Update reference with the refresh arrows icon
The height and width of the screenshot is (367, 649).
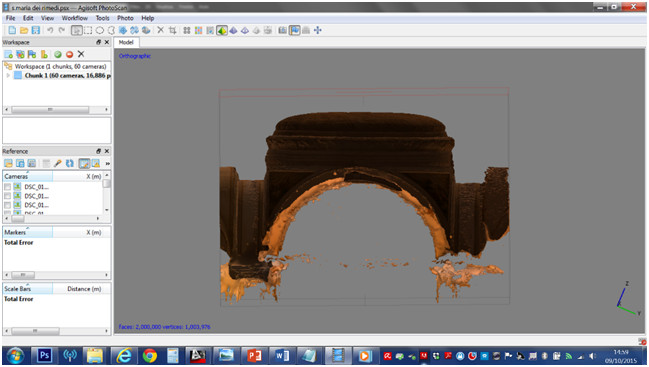pos(70,163)
